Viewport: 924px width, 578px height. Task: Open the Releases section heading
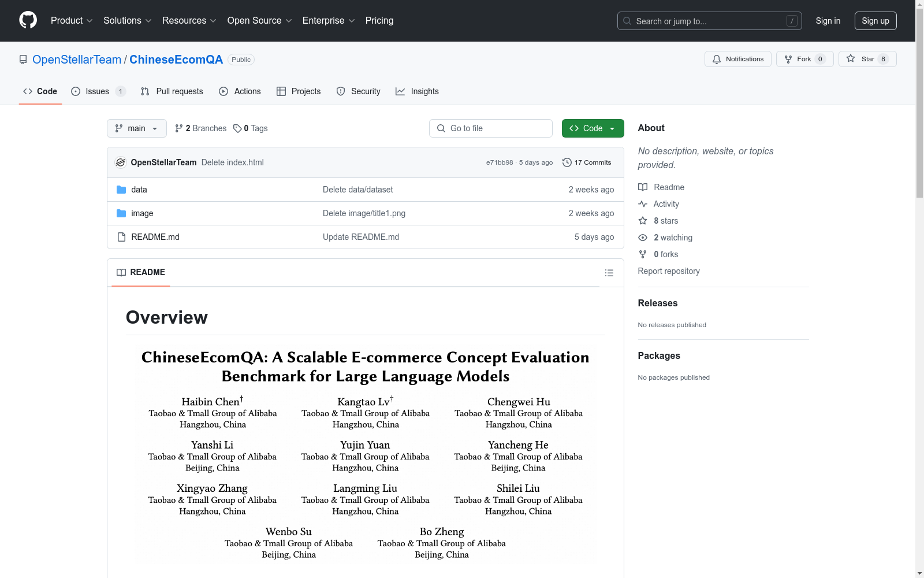click(x=658, y=303)
